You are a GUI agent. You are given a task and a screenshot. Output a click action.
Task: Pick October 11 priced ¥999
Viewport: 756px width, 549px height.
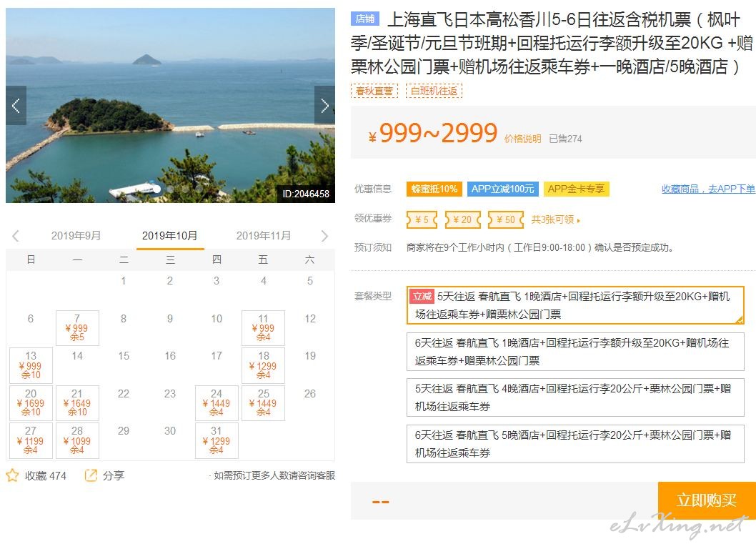263,328
